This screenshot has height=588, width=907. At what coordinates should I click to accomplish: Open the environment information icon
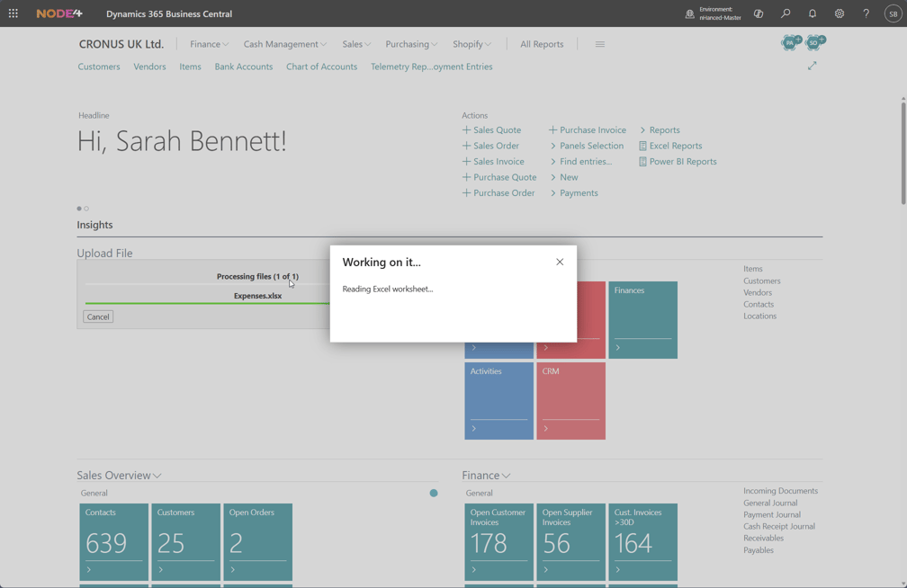(x=689, y=13)
